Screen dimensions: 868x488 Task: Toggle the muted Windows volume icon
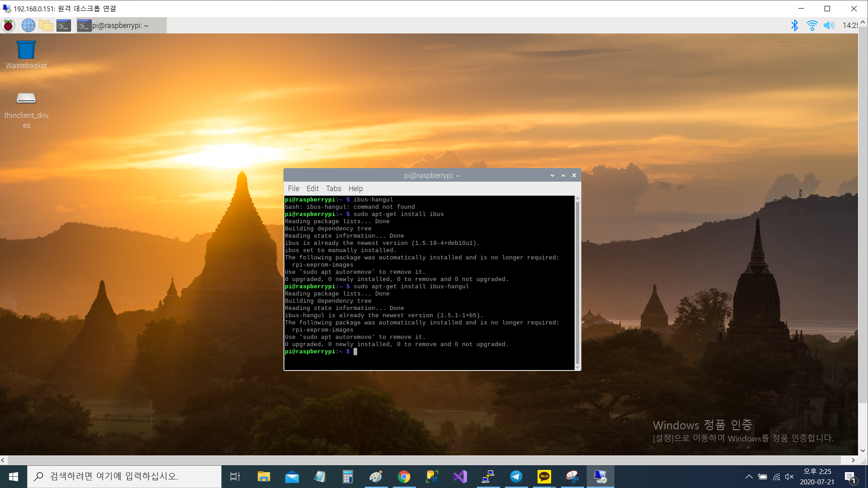[789, 476]
